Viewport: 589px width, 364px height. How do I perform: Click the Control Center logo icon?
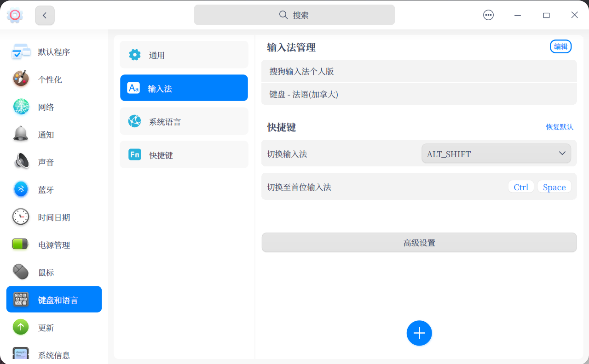[x=15, y=15]
